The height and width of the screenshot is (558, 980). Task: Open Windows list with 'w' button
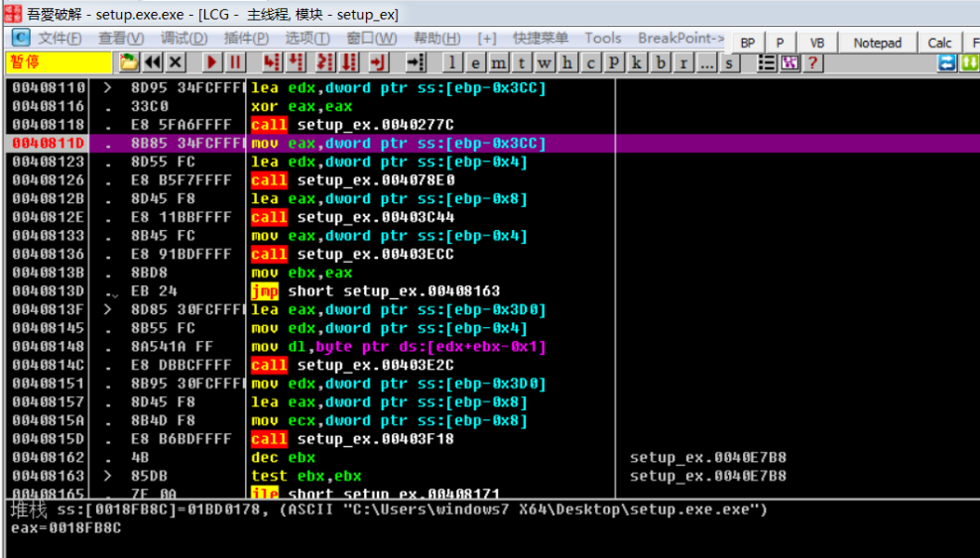tap(545, 63)
